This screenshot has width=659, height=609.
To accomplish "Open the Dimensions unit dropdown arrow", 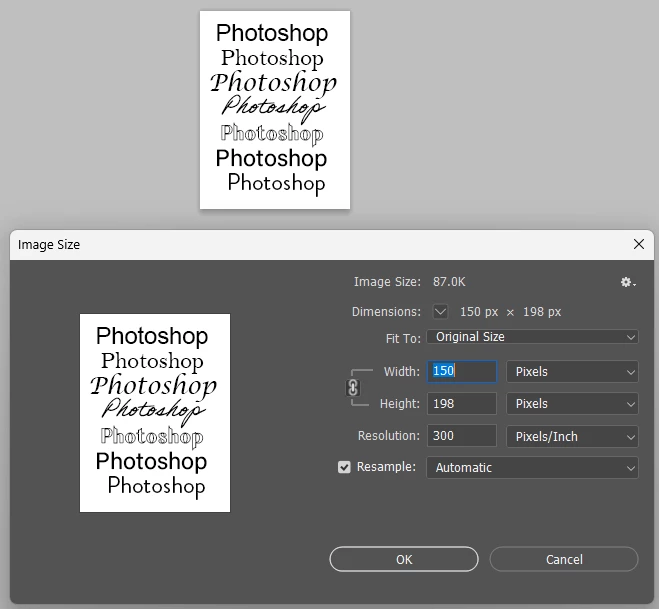I will tap(440, 312).
